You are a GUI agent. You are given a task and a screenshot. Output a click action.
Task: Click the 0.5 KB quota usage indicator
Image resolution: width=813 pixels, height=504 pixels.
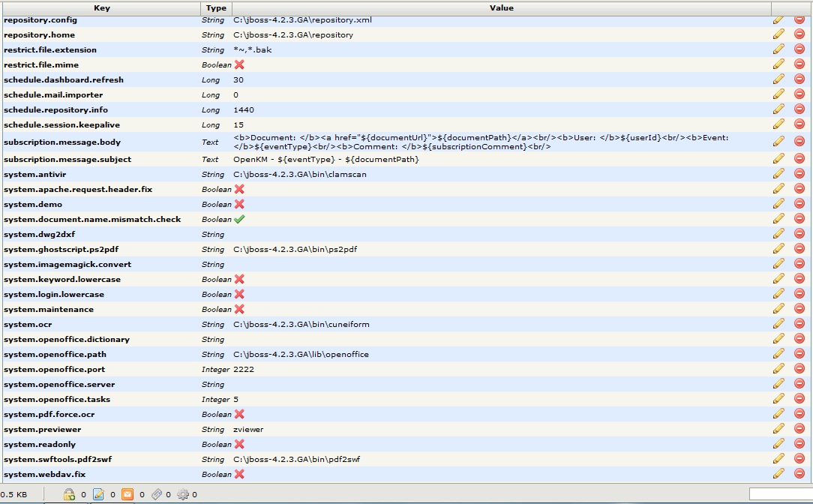pos(15,493)
